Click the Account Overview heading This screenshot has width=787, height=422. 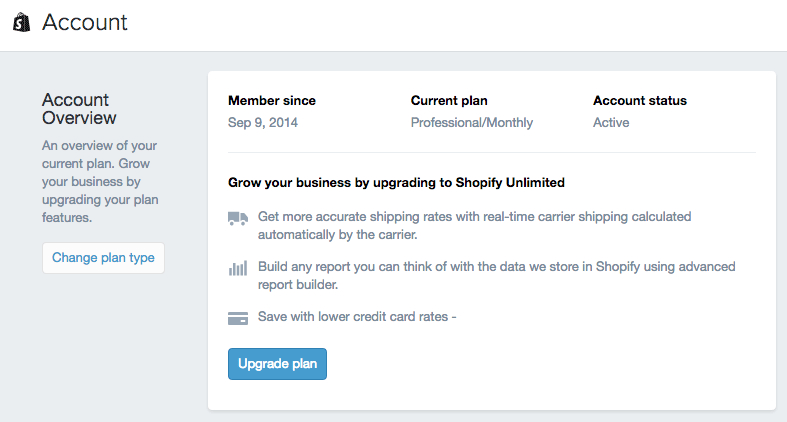tap(79, 109)
